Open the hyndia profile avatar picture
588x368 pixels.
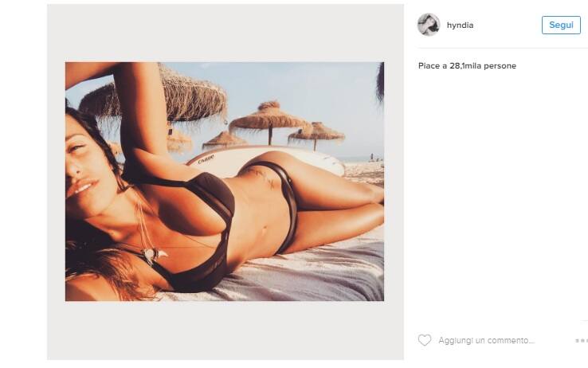(429, 25)
